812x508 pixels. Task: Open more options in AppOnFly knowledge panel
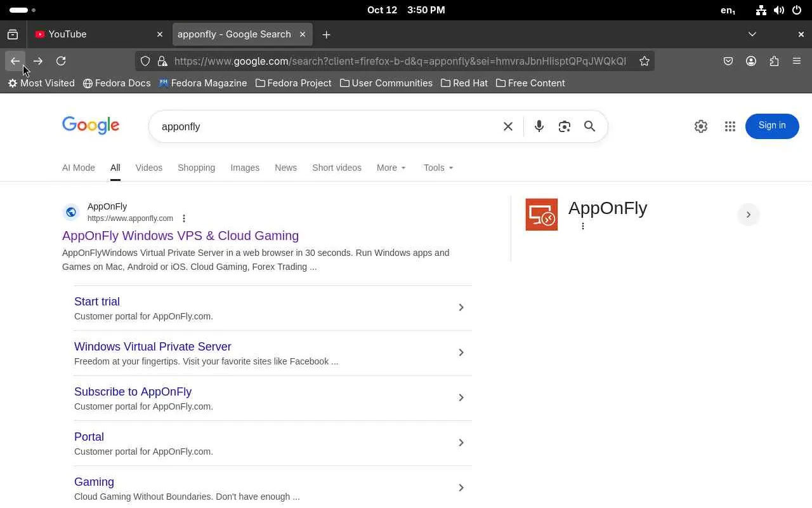(x=583, y=226)
